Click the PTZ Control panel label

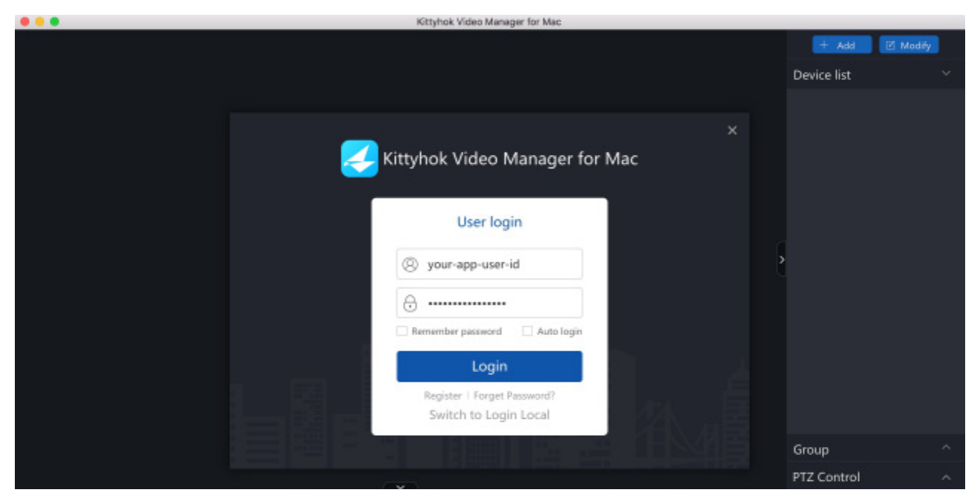[826, 477]
